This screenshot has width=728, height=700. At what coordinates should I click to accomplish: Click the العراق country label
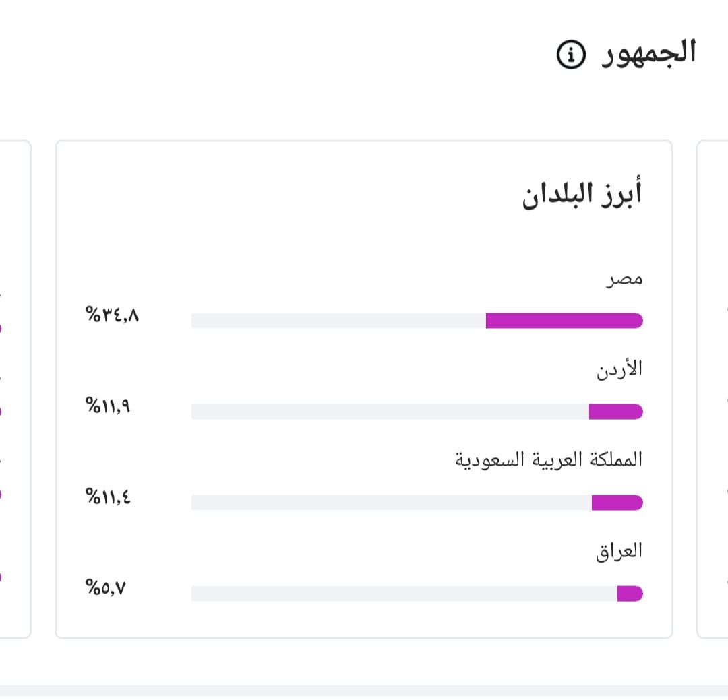[x=619, y=552]
